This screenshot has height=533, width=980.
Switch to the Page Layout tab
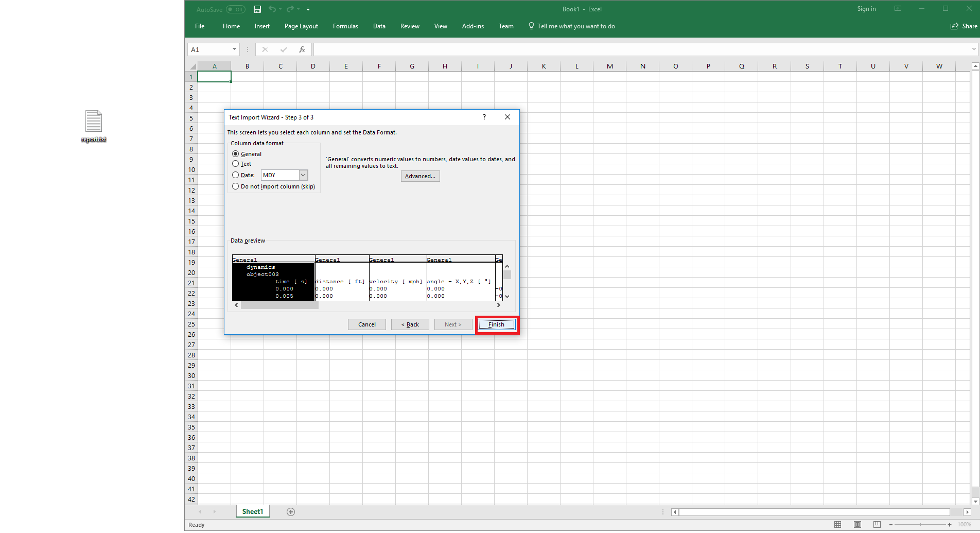click(x=301, y=26)
